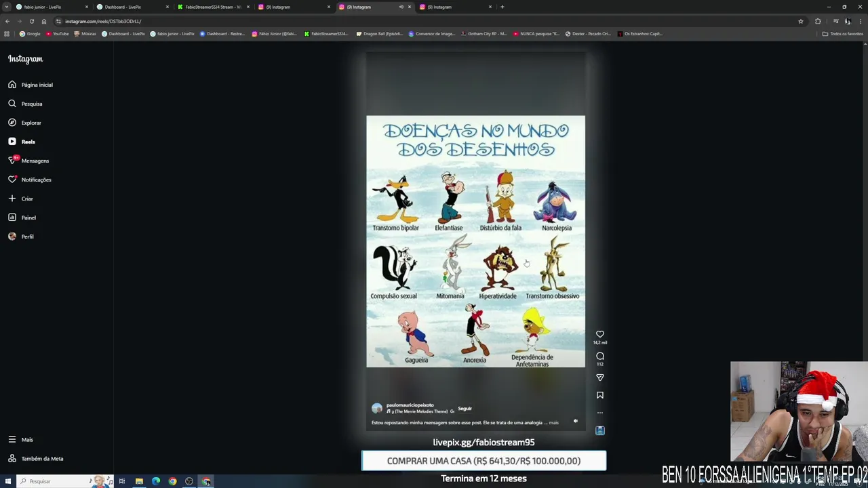
Task: Click Seguir to follow the account
Action: [x=465, y=409]
